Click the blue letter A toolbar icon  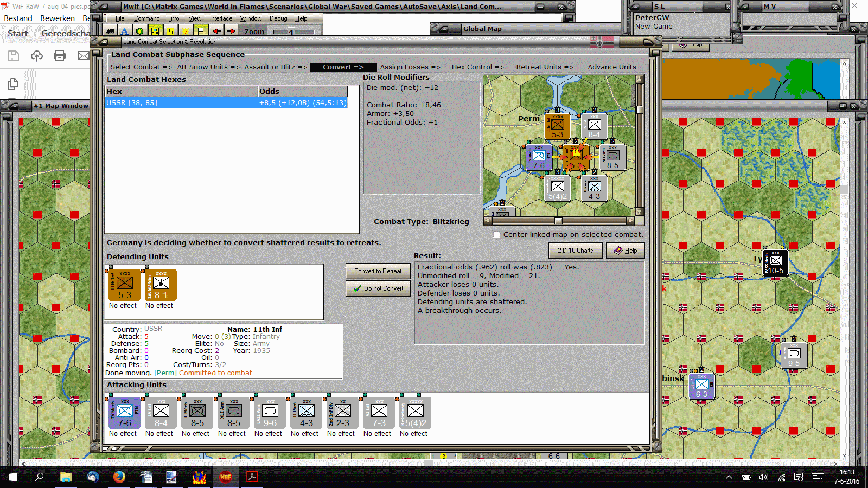tap(124, 31)
